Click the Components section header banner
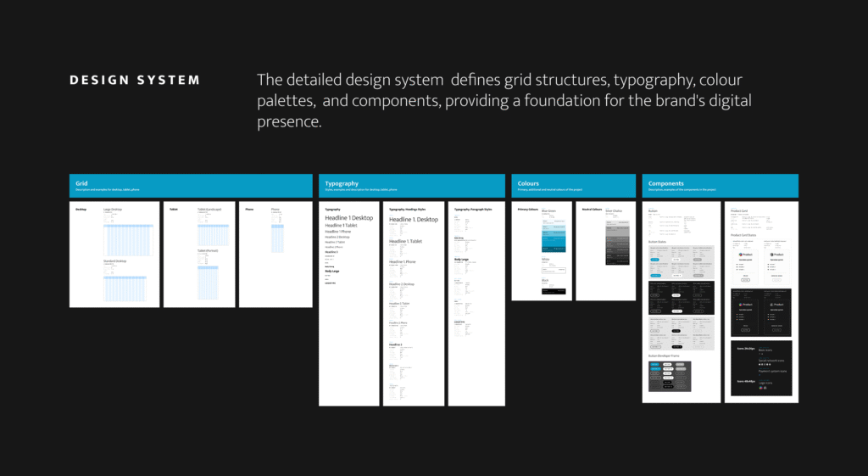This screenshot has width=868, height=476. [x=720, y=186]
